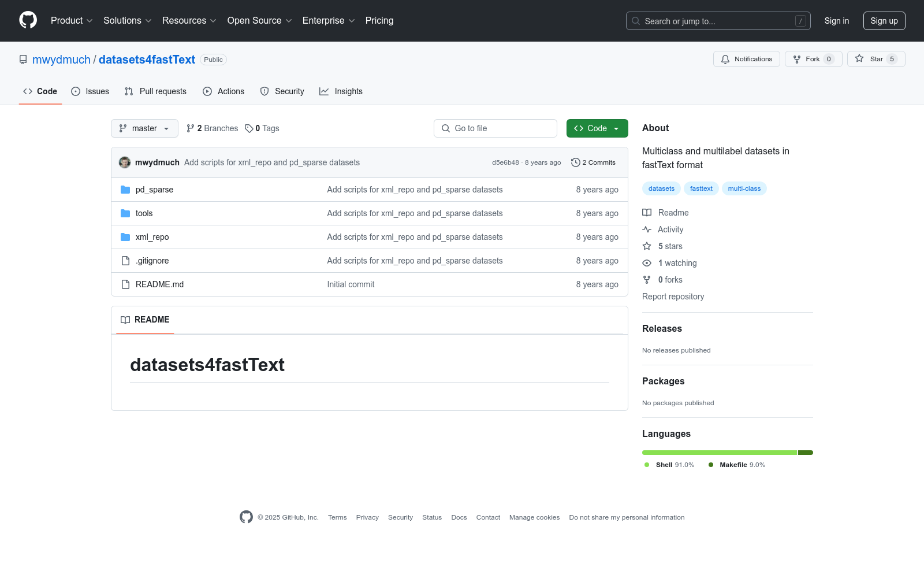Open the repository Security tab
The height and width of the screenshot is (578, 924).
[x=282, y=91]
